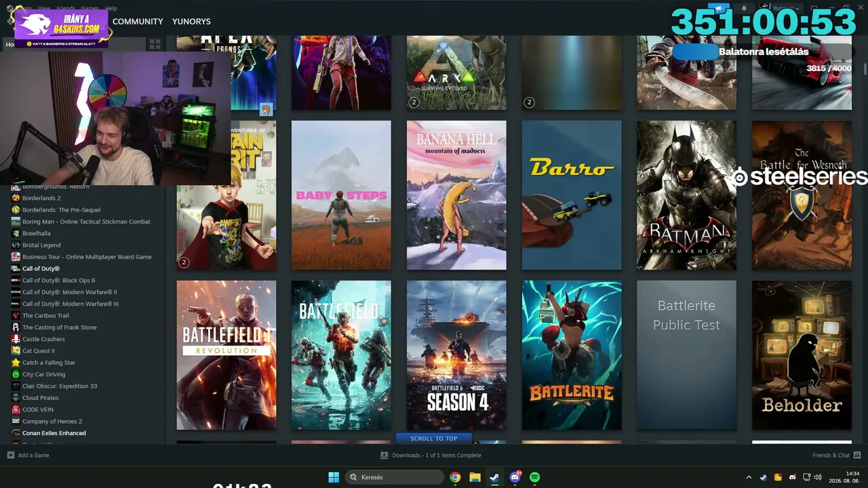Open the COMMUNITY tab
This screenshot has width=868, height=488.
pyautogui.click(x=138, y=22)
